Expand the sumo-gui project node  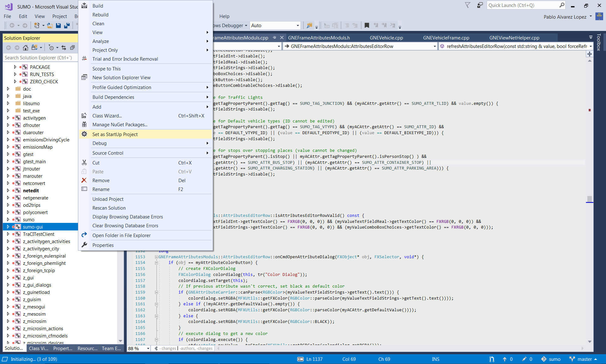(8, 227)
